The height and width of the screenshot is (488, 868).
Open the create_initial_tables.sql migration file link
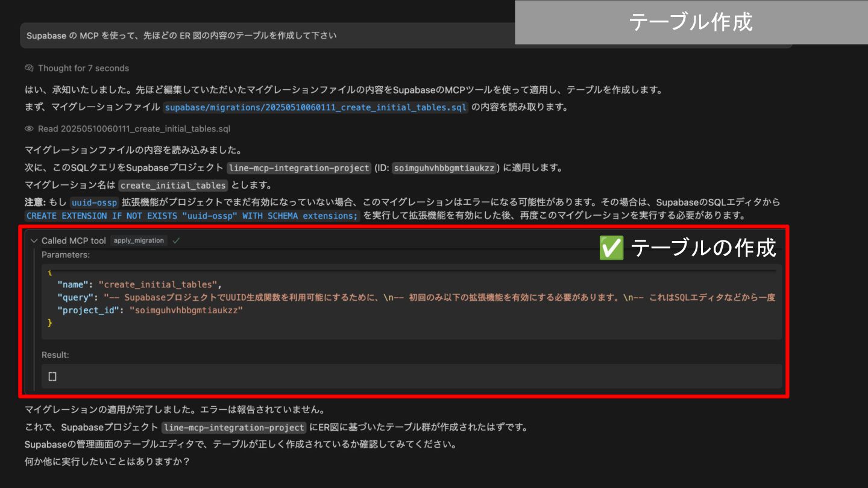pyautogui.click(x=316, y=108)
